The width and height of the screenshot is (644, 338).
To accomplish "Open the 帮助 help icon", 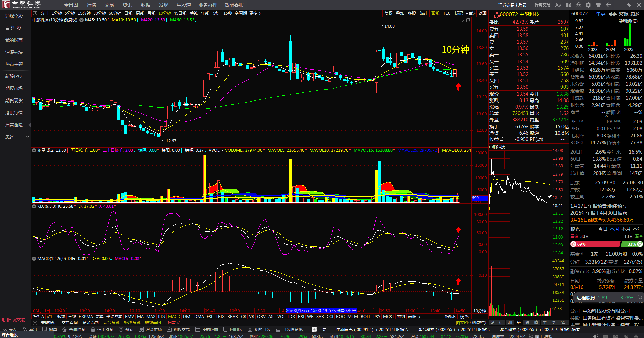I will (121, 329).
